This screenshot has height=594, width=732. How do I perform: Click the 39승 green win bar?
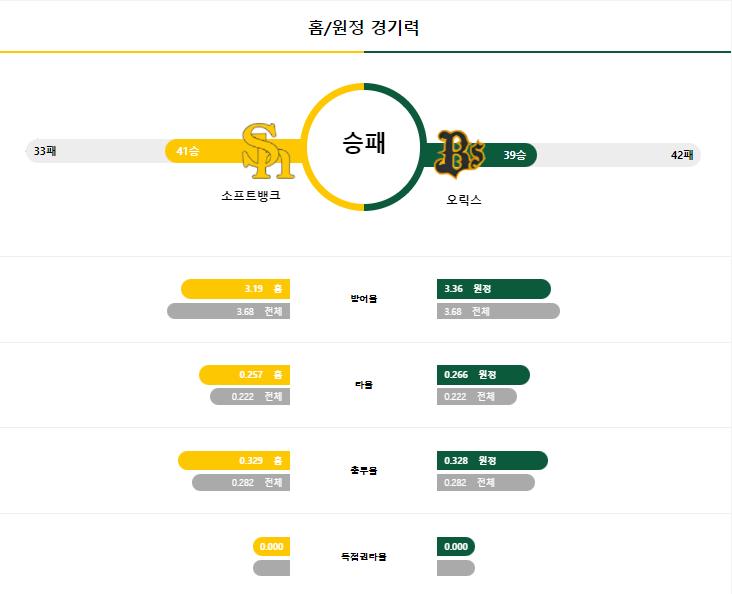(x=480, y=155)
